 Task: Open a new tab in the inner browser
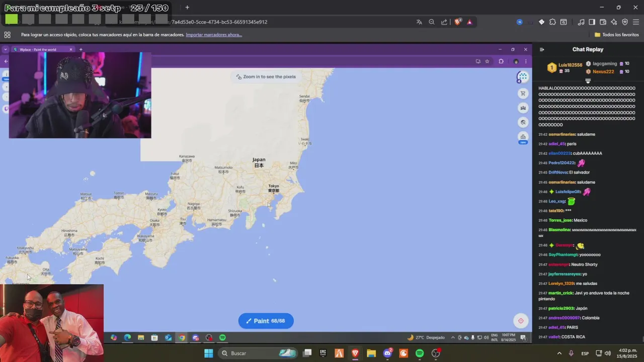[80, 49]
